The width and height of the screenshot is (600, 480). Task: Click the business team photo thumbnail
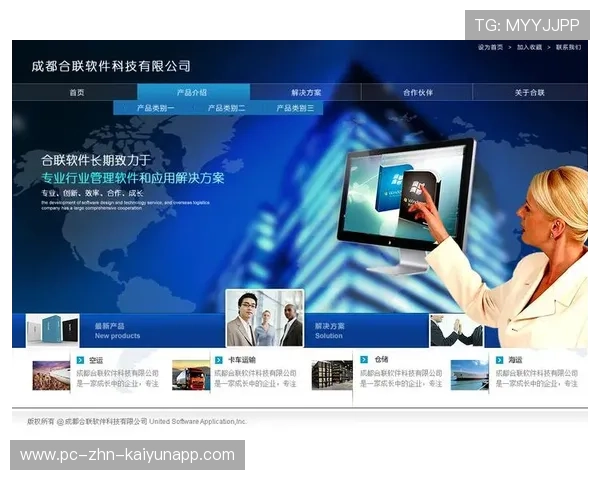click(265, 318)
